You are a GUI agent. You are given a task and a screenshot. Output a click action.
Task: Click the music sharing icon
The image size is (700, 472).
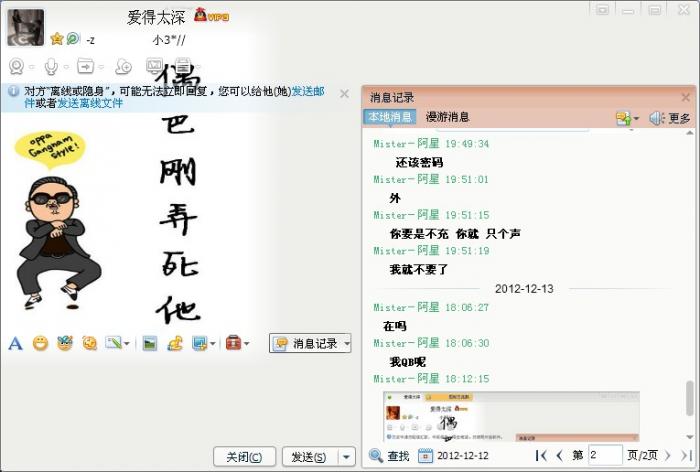[x=175, y=343]
